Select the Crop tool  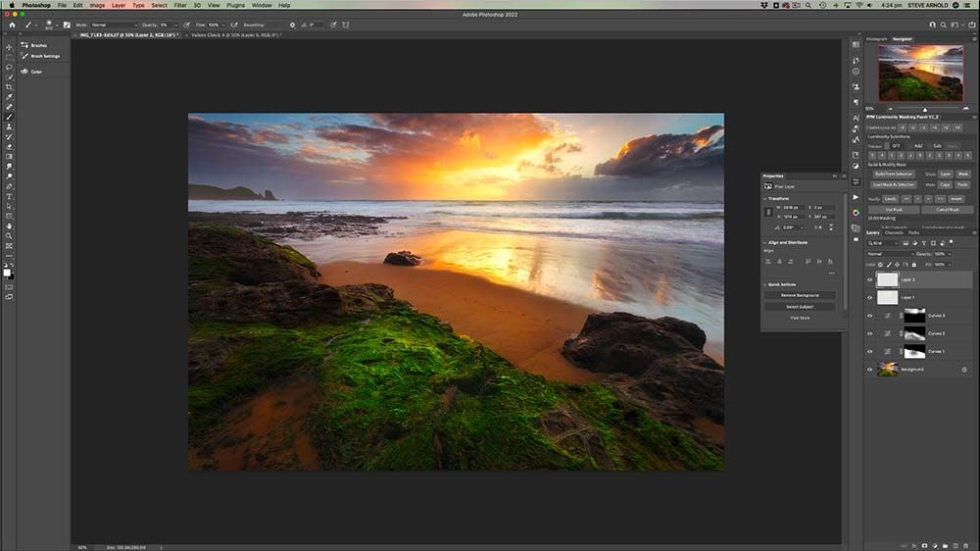point(9,86)
